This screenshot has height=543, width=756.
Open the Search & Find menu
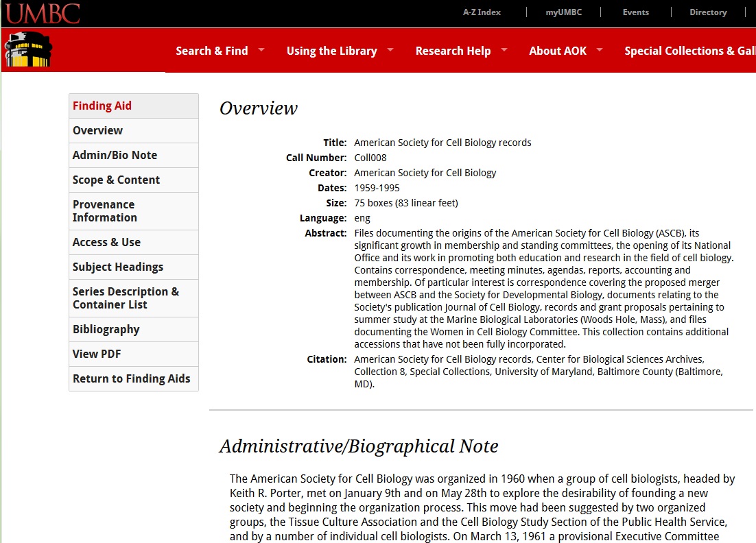(x=212, y=51)
